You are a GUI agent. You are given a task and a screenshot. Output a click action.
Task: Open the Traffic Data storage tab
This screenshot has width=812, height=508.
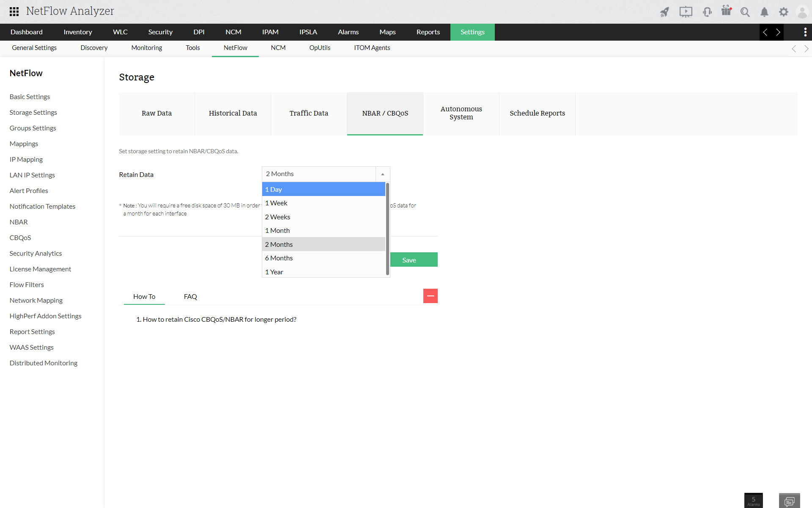click(x=308, y=113)
